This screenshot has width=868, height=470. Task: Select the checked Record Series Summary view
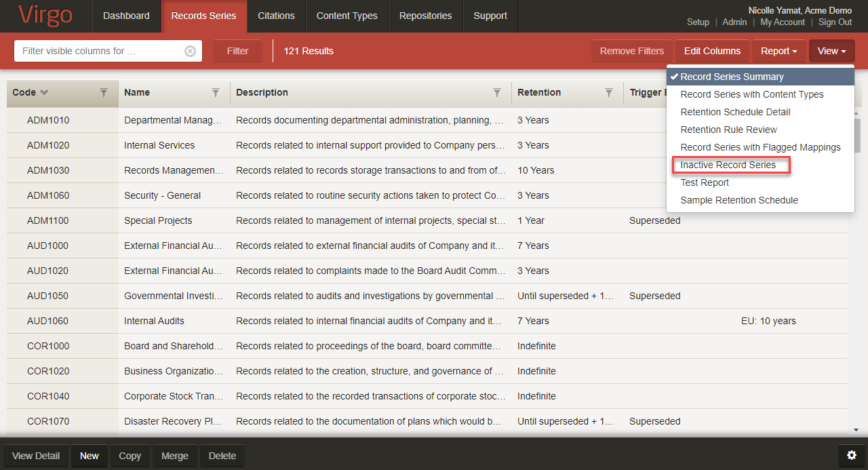[x=732, y=77]
